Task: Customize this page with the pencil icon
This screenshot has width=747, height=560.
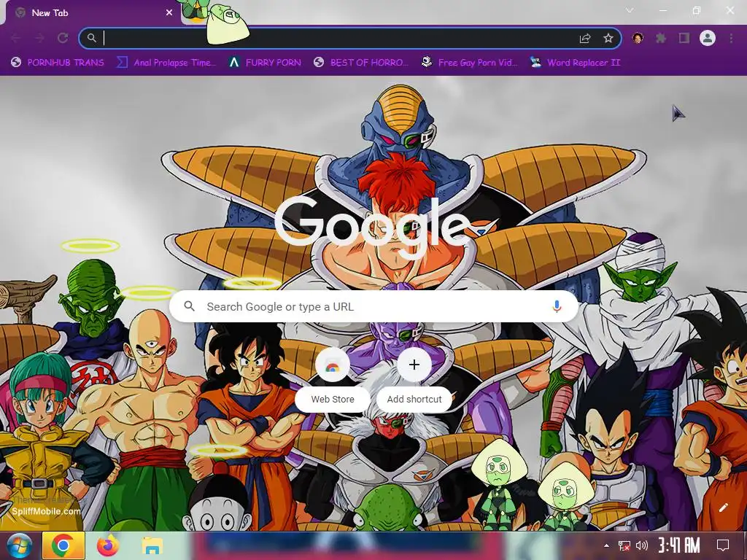Action: tap(723, 507)
